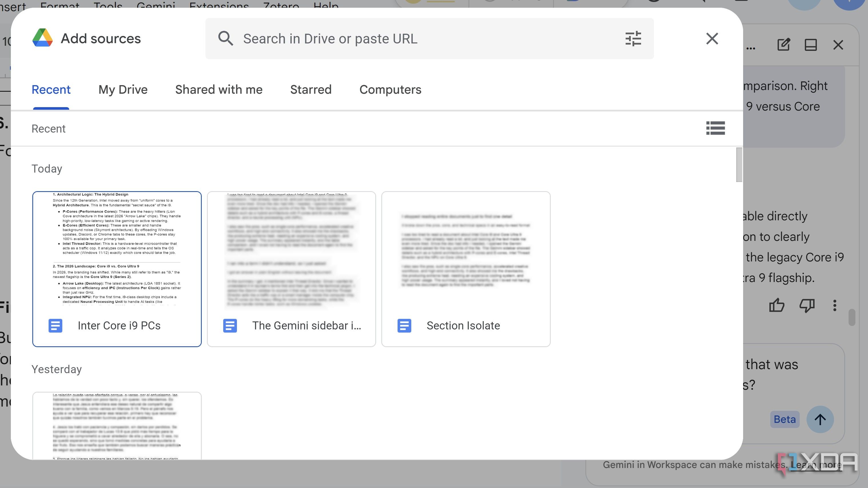Select Section Isolate document thumbnail
Viewport: 868px width, 488px height.
pos(466,269)
